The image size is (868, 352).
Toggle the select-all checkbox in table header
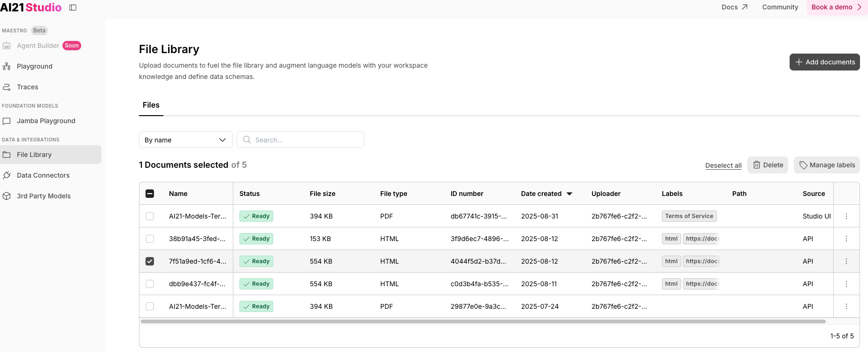[150, 194]
